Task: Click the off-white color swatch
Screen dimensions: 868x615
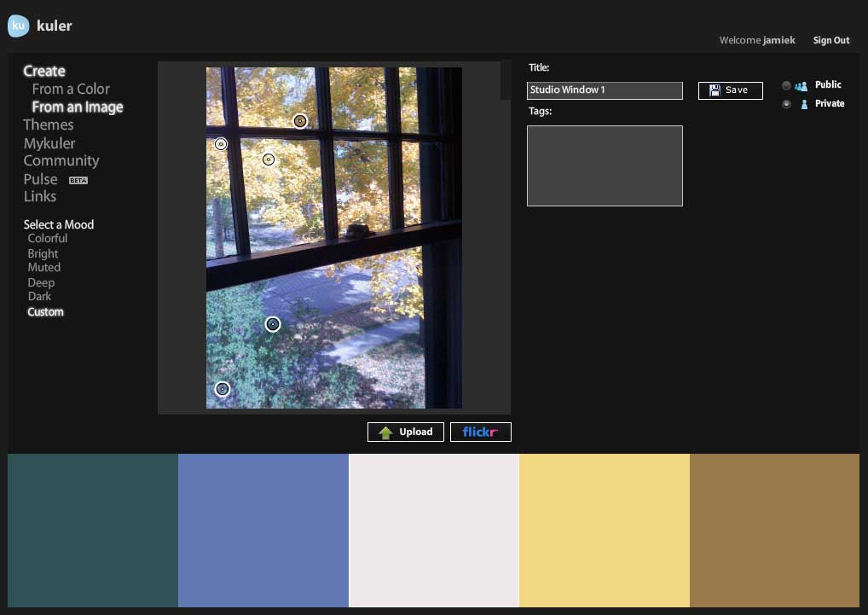Action: tap(433, 531)
